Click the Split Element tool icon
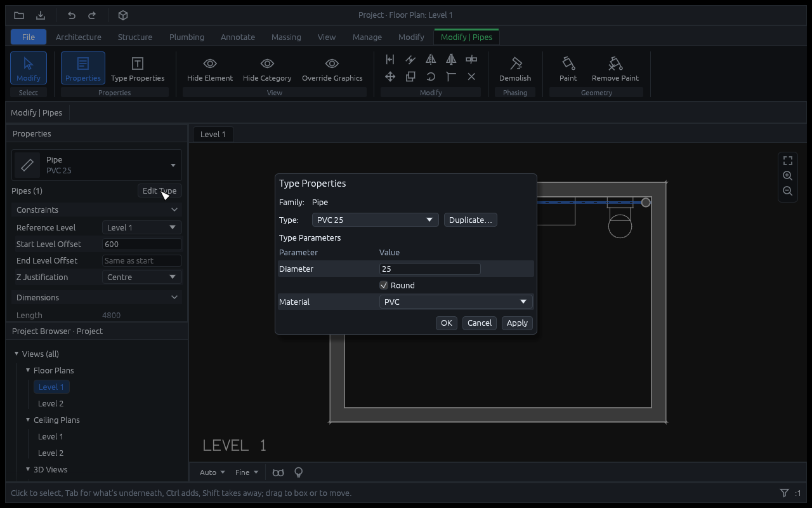Screen dimensions: 812x508 pyautogui.click(x=471, y=59)
